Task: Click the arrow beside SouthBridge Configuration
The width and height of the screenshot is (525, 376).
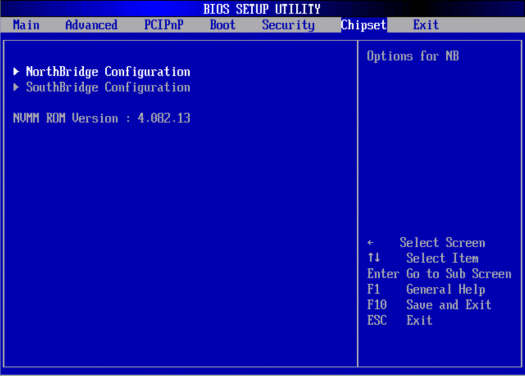Action: [x=16, y=87]
